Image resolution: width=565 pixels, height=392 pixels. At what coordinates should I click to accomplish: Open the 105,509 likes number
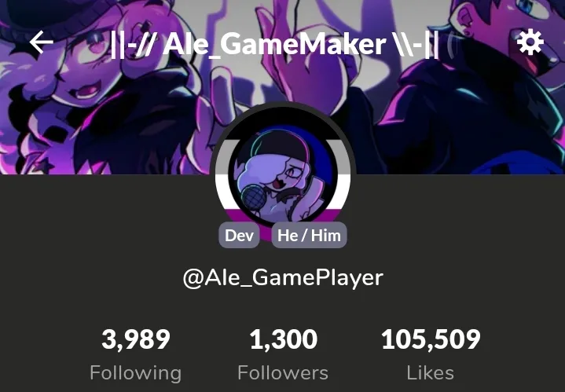tap(431, 339)
